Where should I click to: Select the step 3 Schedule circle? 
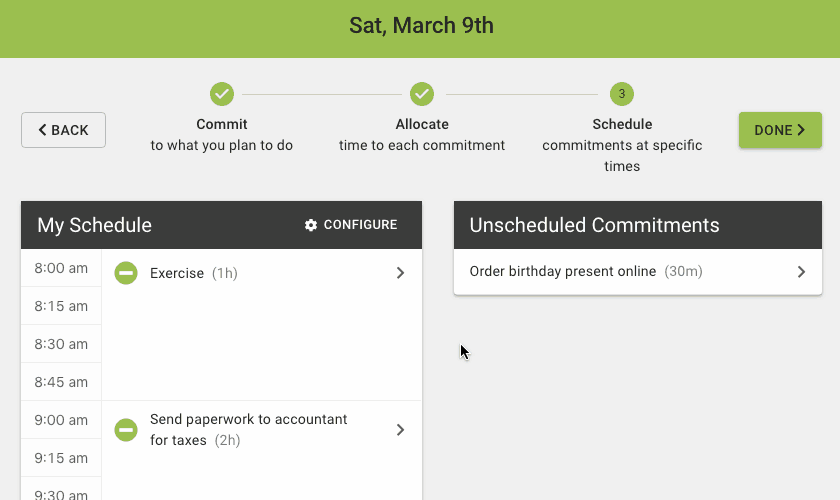[x=622, y=94]
